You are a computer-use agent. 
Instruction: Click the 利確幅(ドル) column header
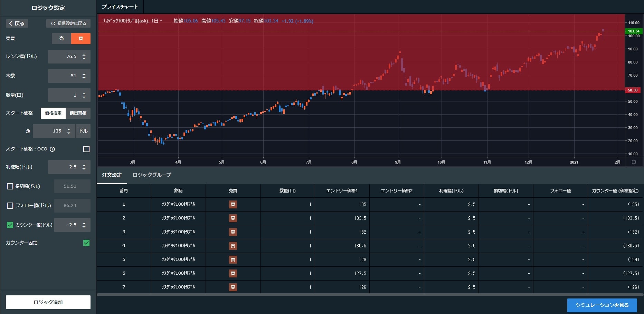click(451, 191)
